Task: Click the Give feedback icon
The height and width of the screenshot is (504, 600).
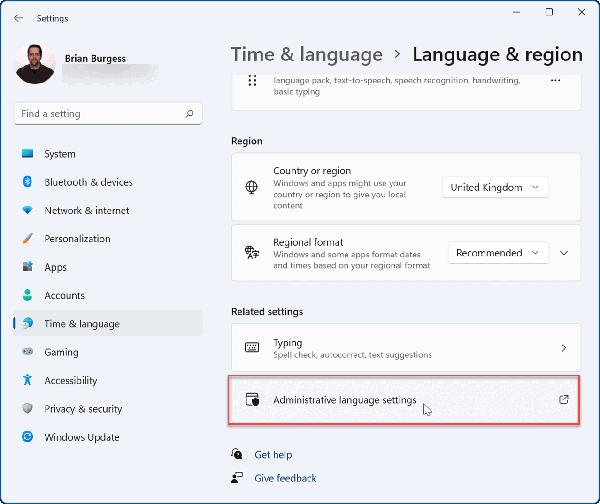Action: pyautogui.click(x=237, y=478)
